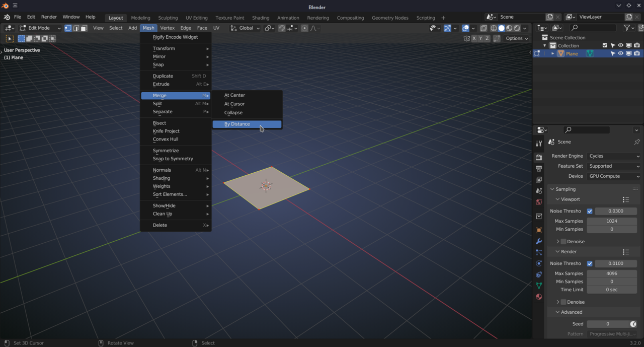This screenshot has height=347, width=644.
Task: Enable wireframe viewport shading
Action: pyautogui.click(x=494, y=28)
